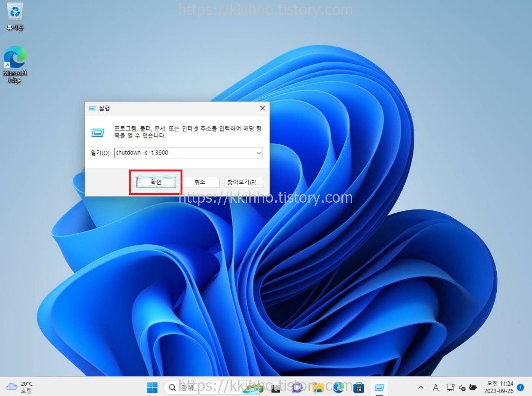
Task: Click the 취소 button in Run dialog
Action: (x=200, y=182)
